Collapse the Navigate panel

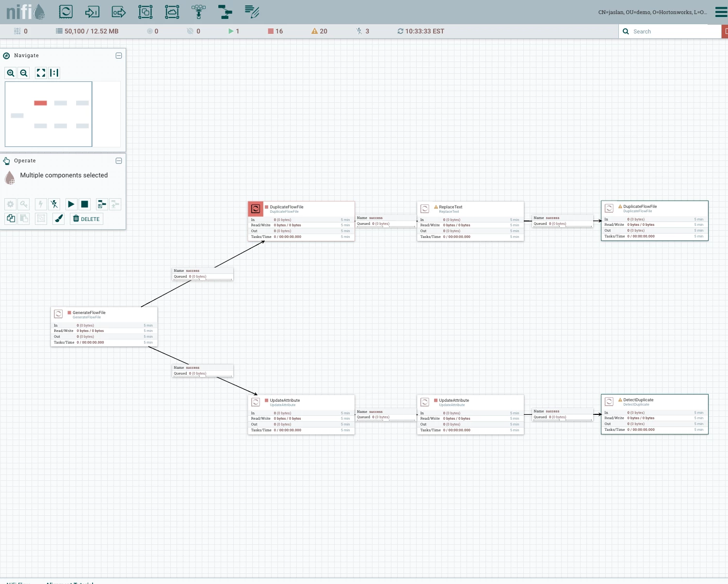click(119, 56)
